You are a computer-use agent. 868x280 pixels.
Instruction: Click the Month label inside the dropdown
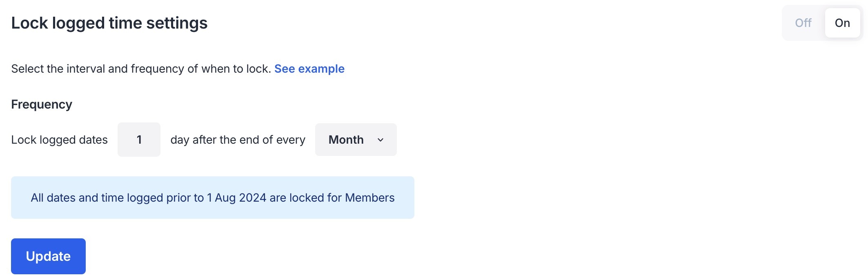pyautogui.click(x=346, y=140)
